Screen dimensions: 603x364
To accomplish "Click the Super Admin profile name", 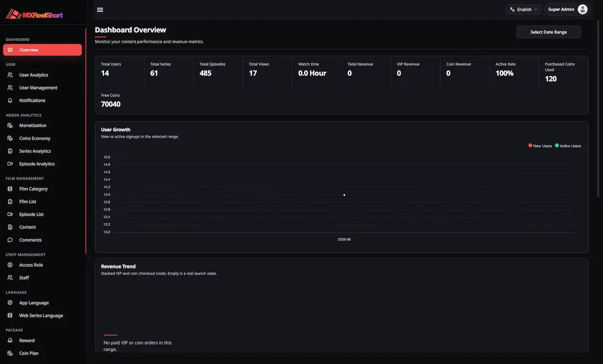I will click(561, 9).
